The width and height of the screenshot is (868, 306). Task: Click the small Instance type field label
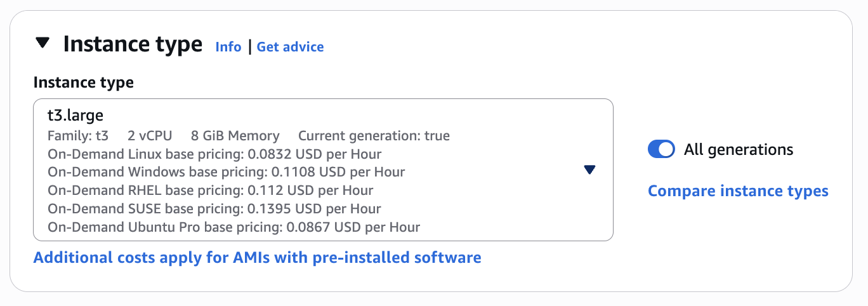coord(83,83)
